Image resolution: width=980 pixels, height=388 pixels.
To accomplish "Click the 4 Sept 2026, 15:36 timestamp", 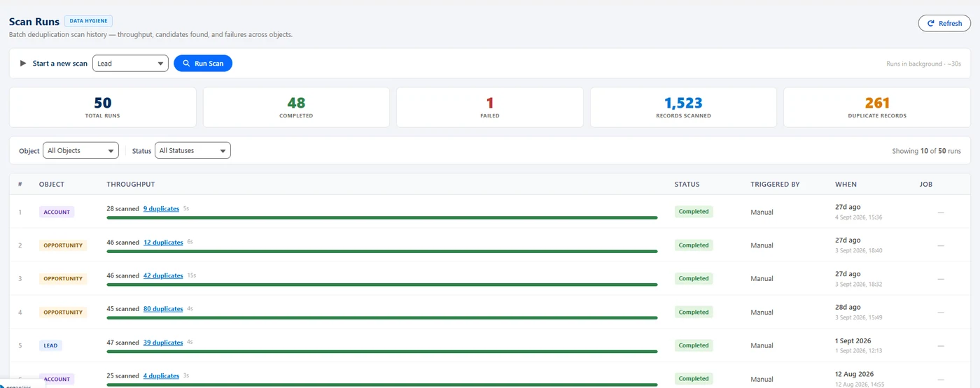I will tap(858, 217).
